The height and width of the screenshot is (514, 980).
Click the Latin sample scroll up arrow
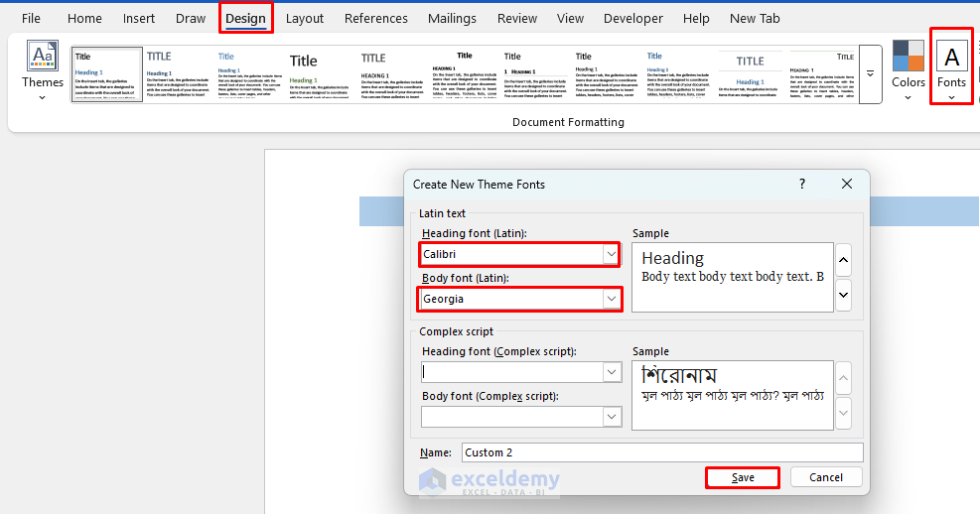tap(843, 260)
